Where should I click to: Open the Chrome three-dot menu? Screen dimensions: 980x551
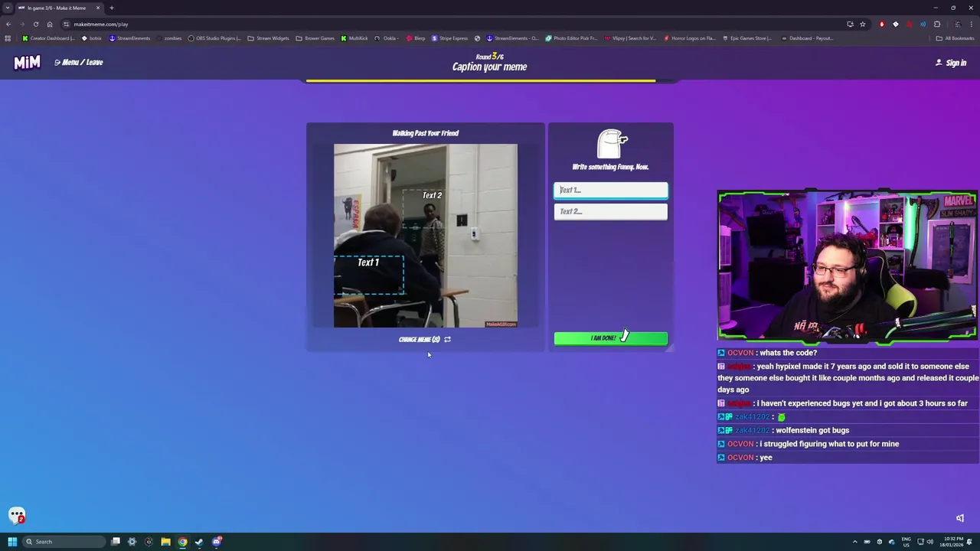point(971,24)
